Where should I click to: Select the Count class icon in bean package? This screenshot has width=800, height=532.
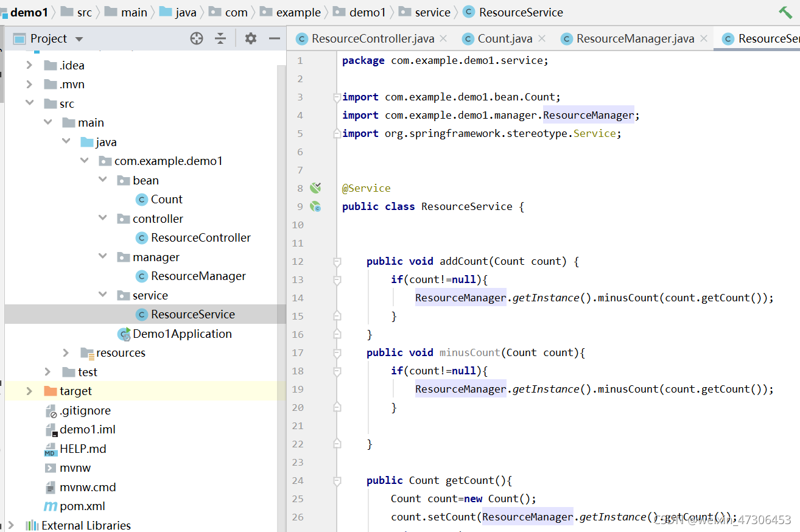coord(142,200)
